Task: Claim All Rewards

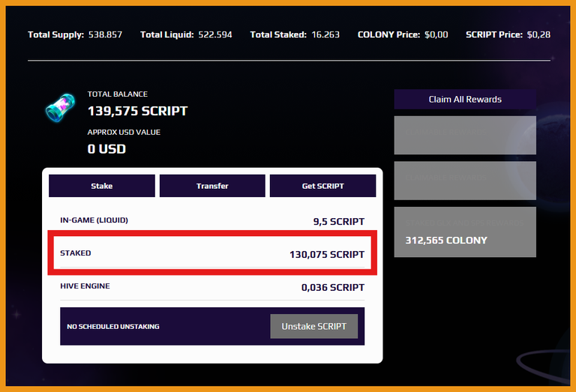Action: [465, 99]
